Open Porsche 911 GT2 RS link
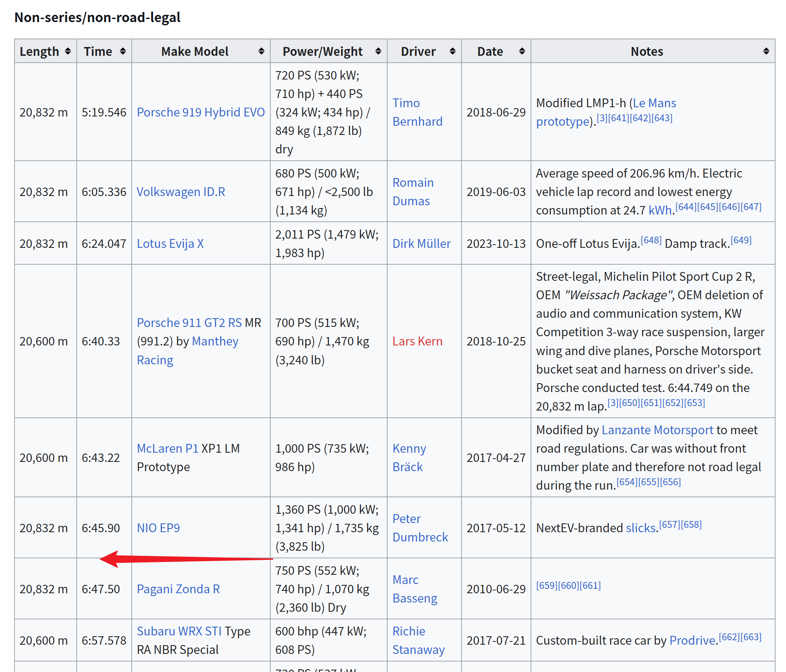The height and width of the screenshot is (672, 786). tap(189, 323)
